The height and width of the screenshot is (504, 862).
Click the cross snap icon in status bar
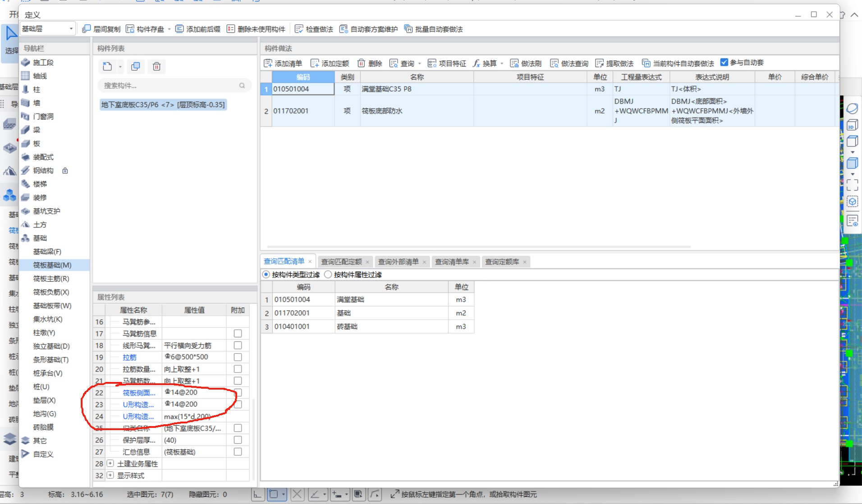point(297,494)
